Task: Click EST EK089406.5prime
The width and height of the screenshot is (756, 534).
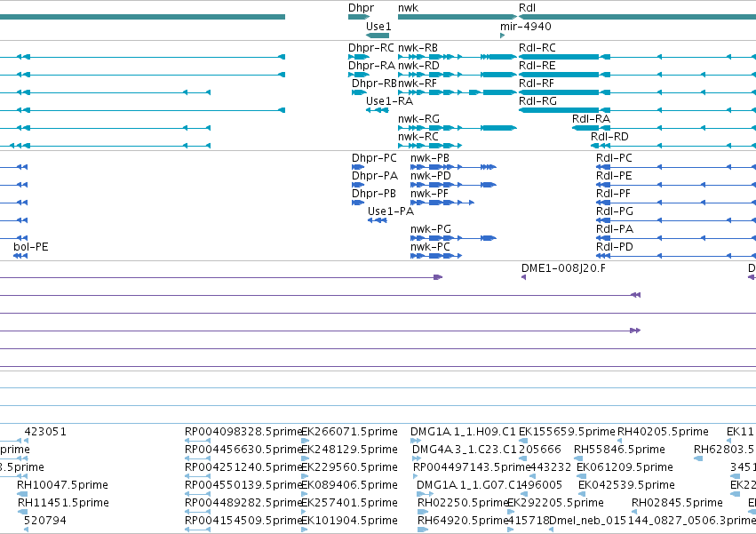Action: pos(349,485)
